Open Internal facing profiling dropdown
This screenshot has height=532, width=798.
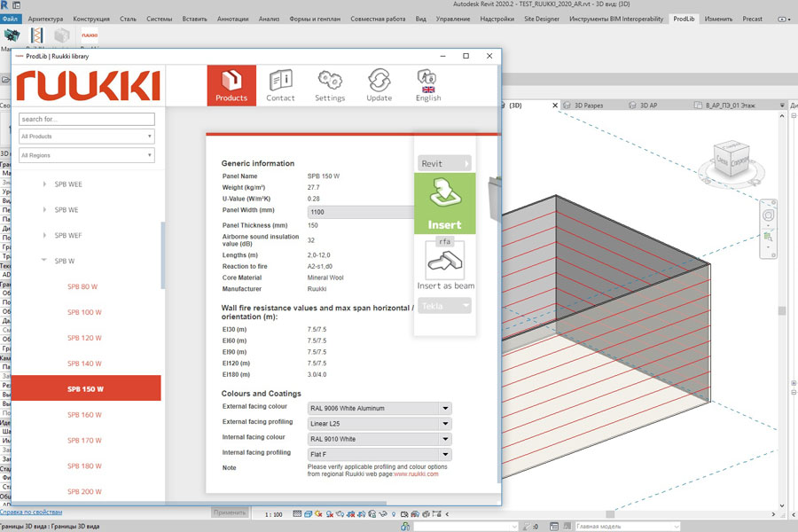point(379,454)
